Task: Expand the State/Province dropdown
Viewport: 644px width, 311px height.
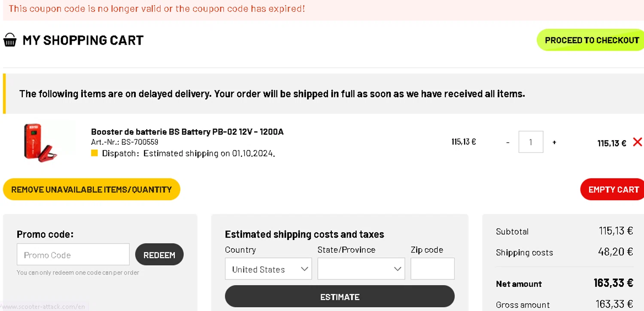Action: click(x=361, y=269)
